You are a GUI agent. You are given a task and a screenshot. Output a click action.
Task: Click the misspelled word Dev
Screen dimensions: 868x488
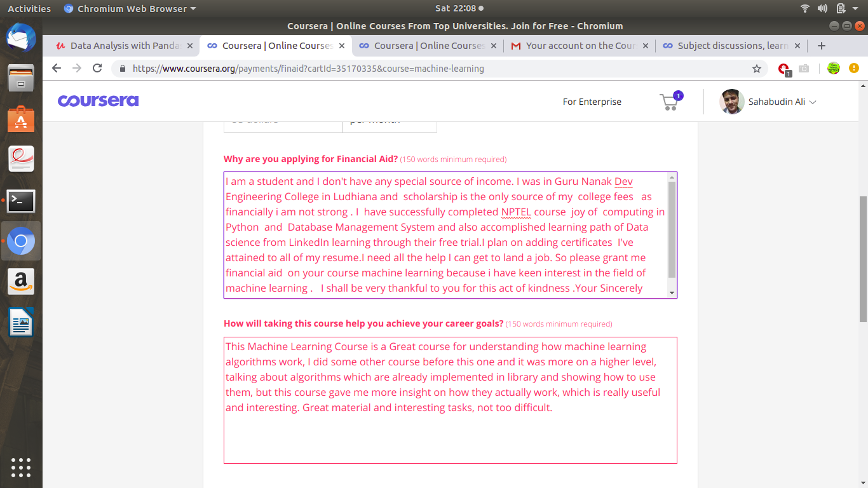623,181
